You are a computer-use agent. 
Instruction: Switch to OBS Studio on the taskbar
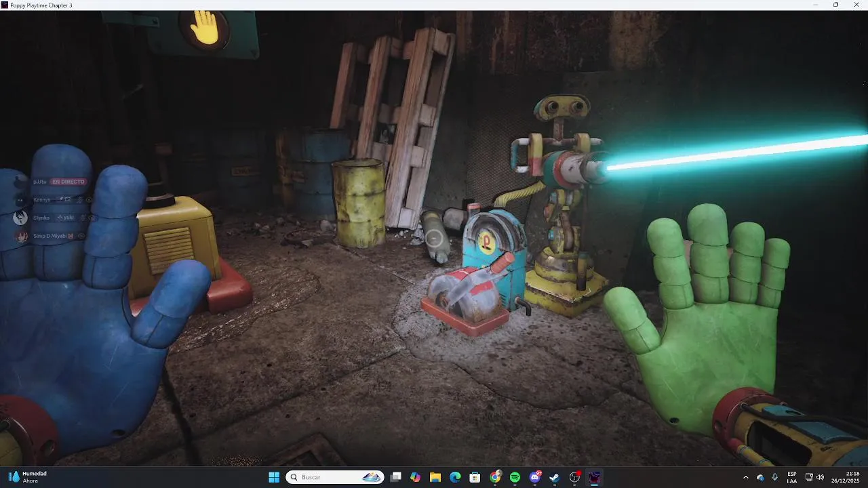click(x=575, y=477)
